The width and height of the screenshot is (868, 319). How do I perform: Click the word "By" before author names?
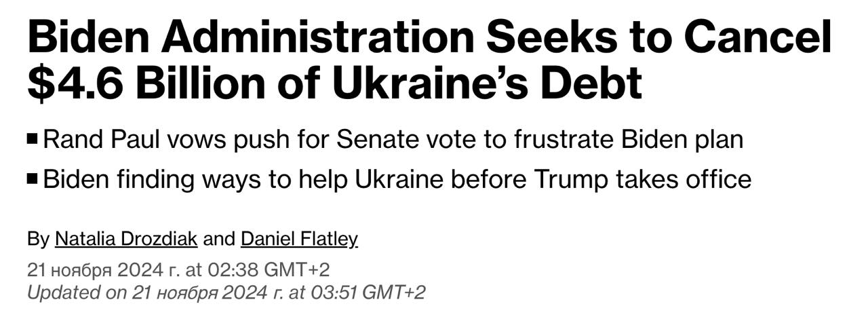(x=38, y=239)
